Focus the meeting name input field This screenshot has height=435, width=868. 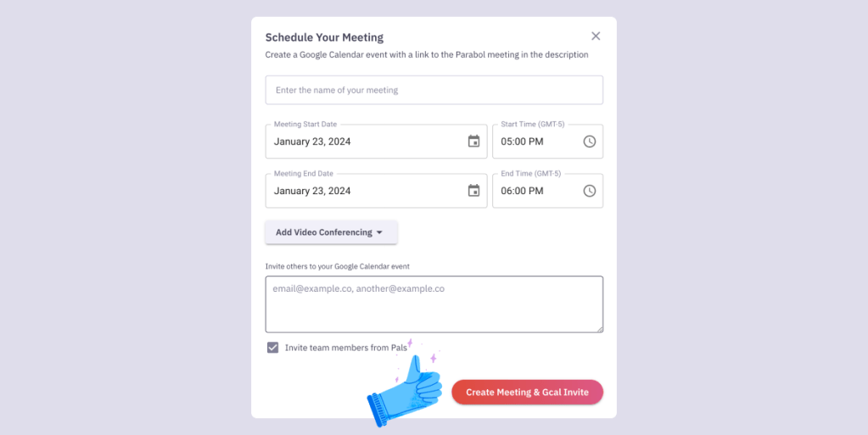(434, 90)
